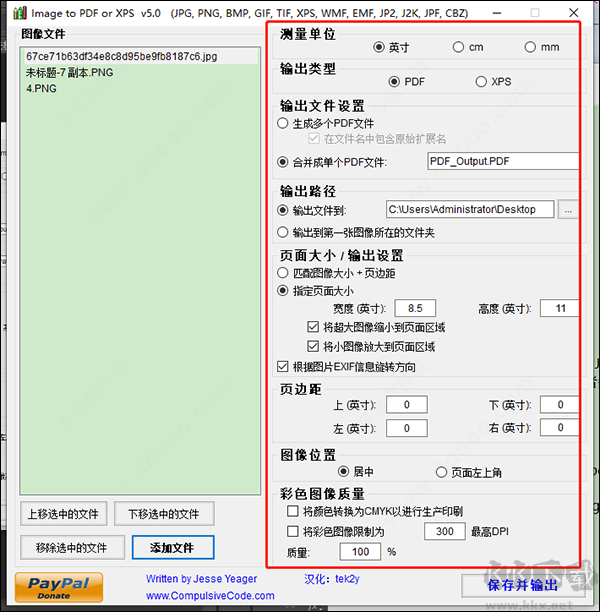Click 移除选中的文件 button

pos(72,547)
